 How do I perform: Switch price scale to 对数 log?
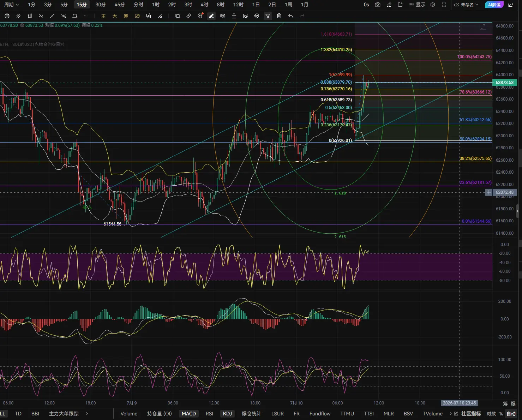(x=491, y=414)
